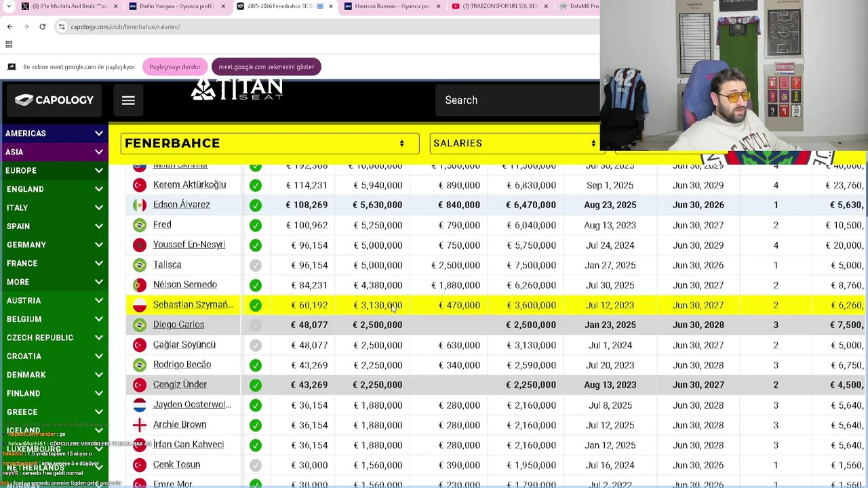868x488 pixels.
Task: Click grey check in Talisca row
Action: click(256, 265)
